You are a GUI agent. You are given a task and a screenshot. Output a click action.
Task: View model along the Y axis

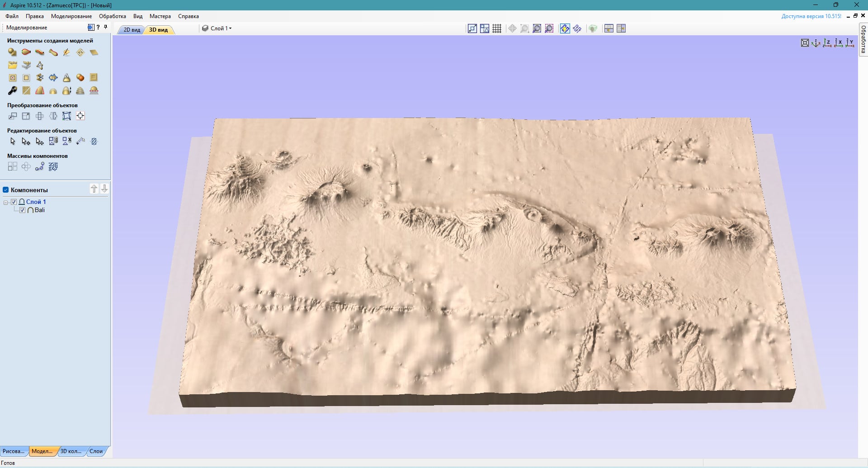[x=849, y=43]
